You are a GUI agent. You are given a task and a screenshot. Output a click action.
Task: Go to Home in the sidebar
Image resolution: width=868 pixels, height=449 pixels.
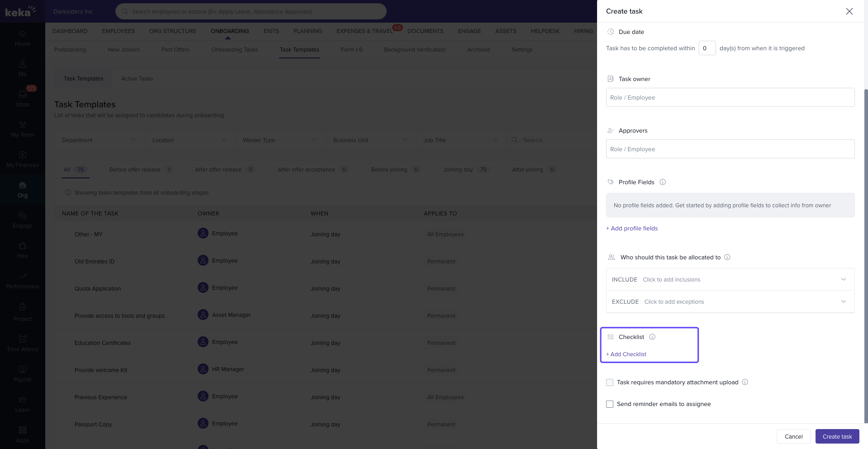(23, 38)
